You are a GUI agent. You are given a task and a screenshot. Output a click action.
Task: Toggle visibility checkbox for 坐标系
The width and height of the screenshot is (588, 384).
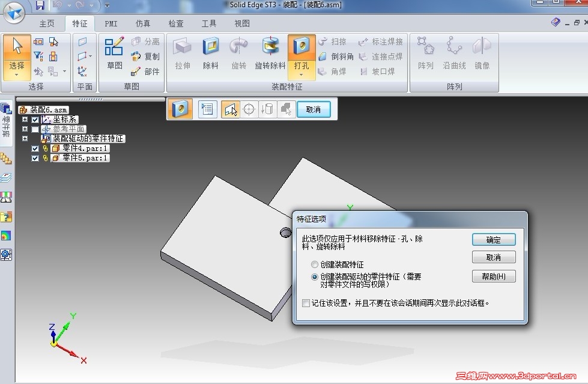(35, 120)
